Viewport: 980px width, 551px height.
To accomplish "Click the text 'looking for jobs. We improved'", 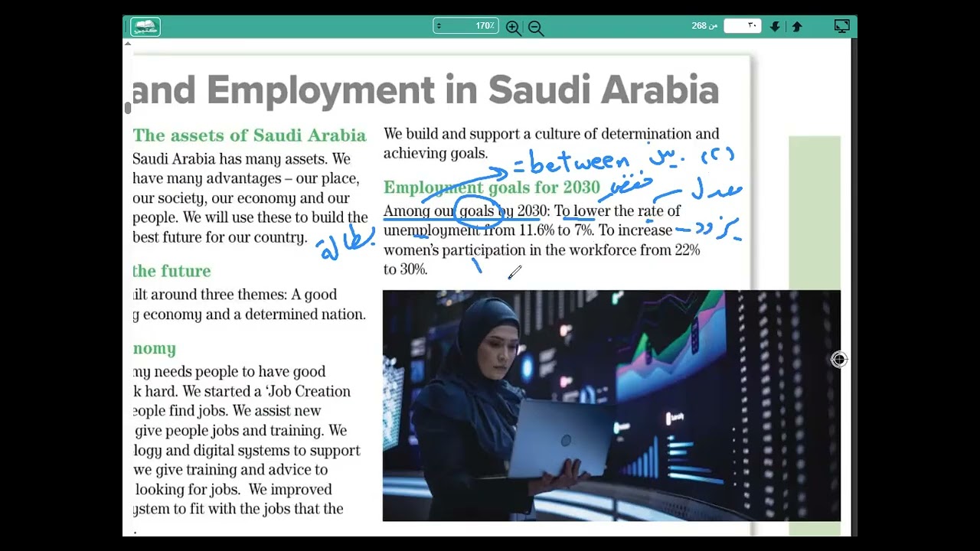I will tap(233, 489).
